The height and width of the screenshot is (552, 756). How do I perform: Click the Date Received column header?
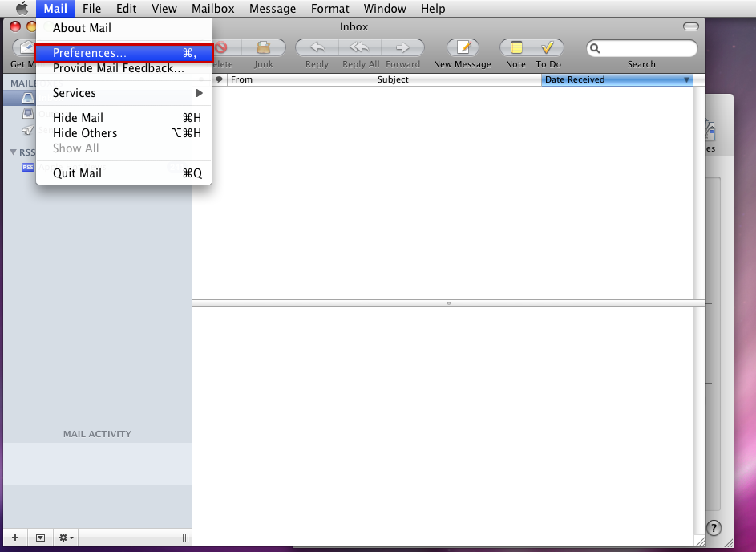click(x=617, y=79)
